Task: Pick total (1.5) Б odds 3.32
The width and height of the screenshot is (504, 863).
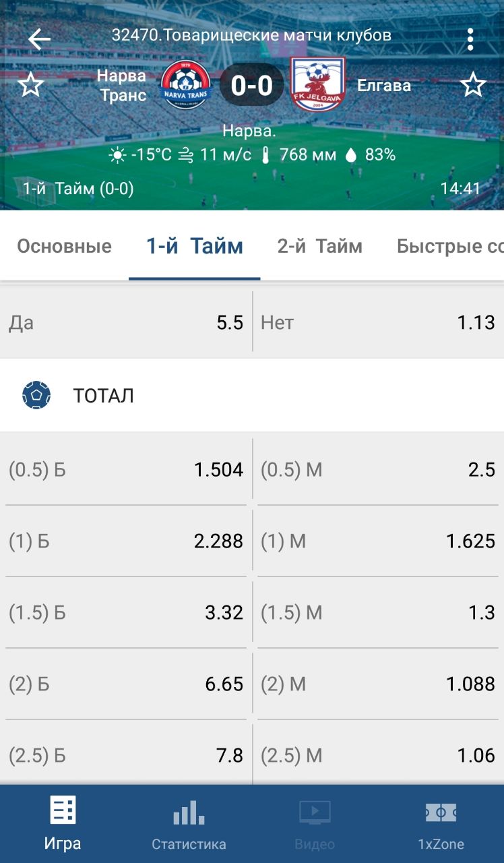Action: click(126, 612)
